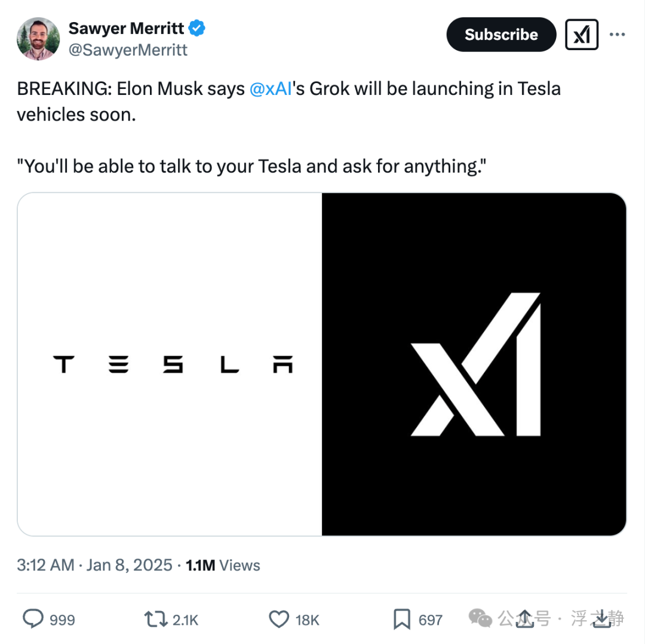This screenshot has height=644, width=645.
Task: Click the 18K likes count
Action: point(308,620)
